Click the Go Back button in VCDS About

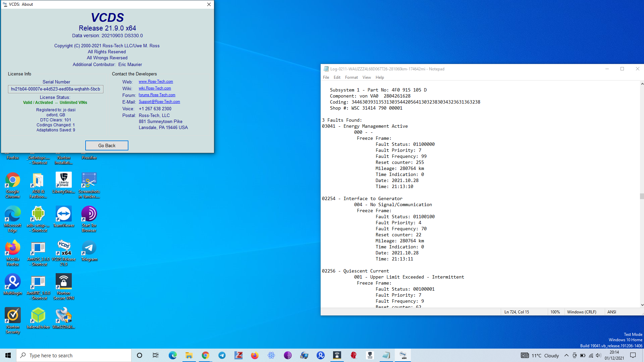pyautogui.click(x=107, y=145)
